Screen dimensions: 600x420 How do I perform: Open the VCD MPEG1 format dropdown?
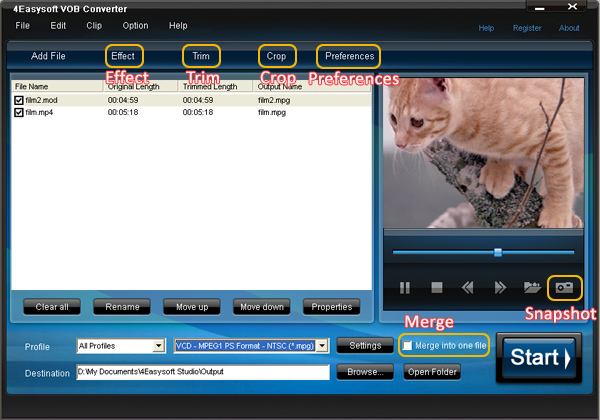pyautogui.click(x=323, y=346)
